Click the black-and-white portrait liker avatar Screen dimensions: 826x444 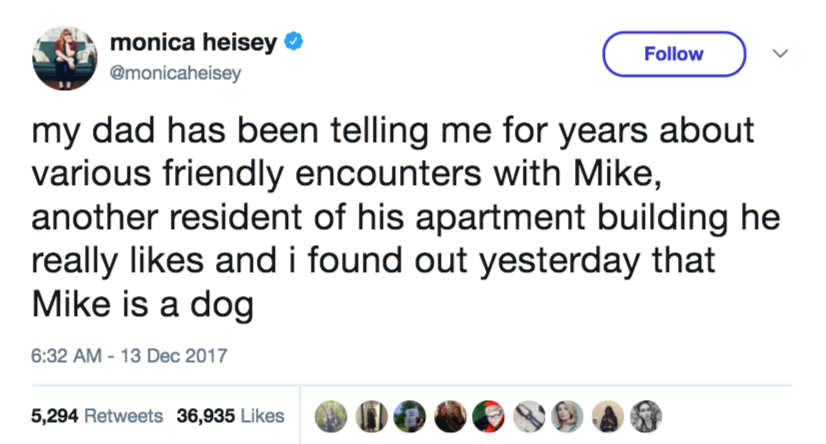click(646, 414)
